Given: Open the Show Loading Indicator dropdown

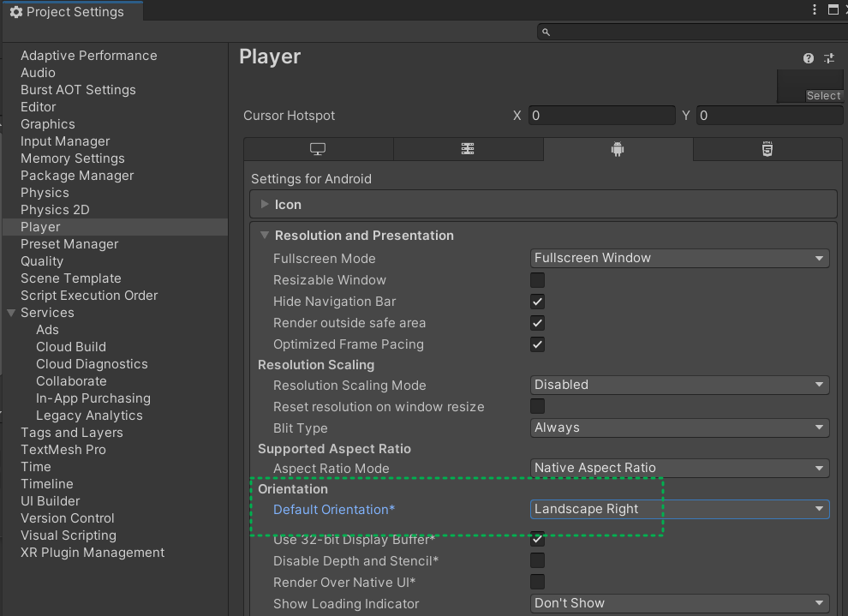Looking at the screenshot, I should (x=680, y=603).
